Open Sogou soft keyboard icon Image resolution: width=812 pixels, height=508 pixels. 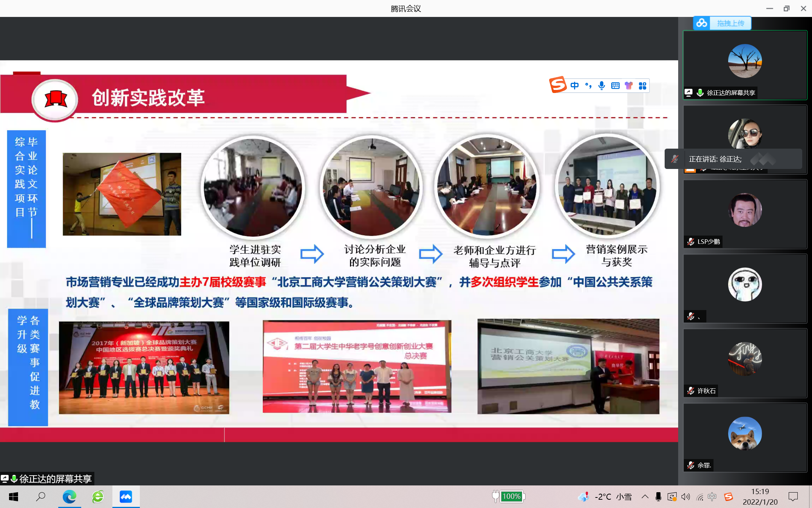point(615,86)
